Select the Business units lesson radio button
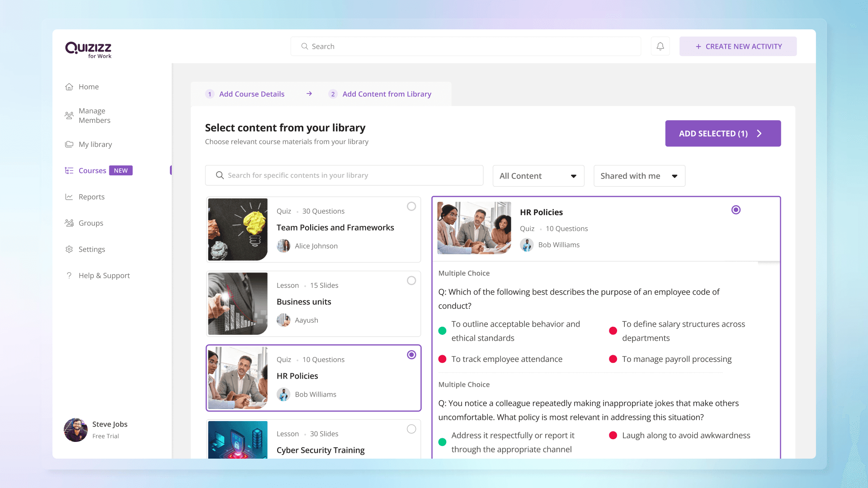 point(411,281)
